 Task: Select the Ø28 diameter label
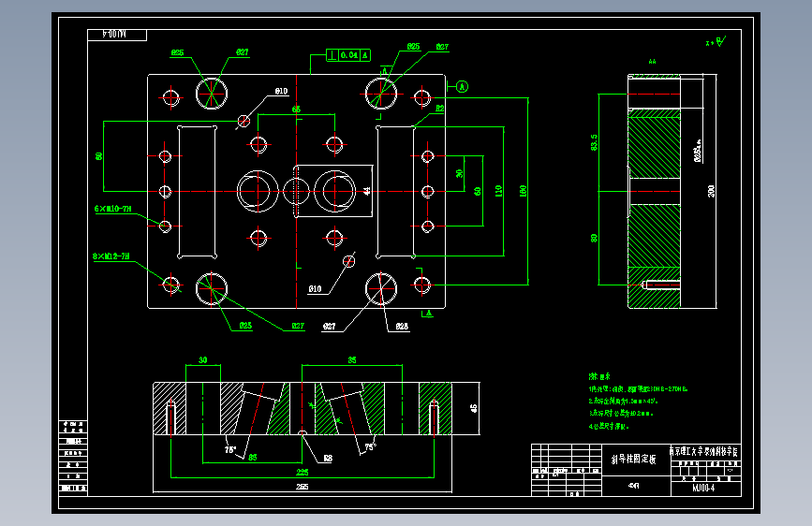pyautogui.click(x=402, y=326)
